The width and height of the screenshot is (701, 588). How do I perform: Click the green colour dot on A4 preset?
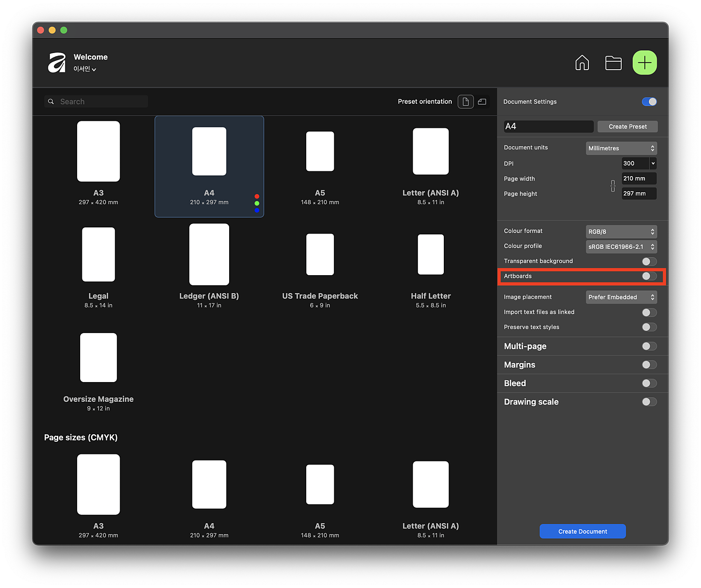(x=257, y=203)
